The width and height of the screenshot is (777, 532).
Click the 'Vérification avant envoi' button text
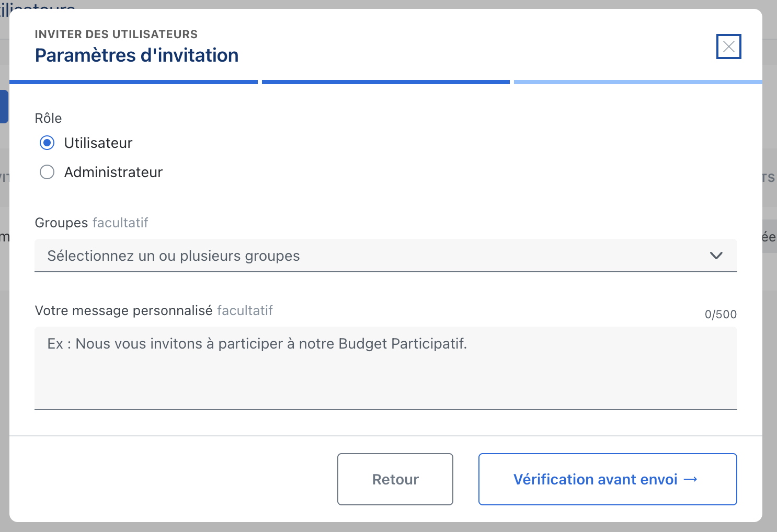[595, 480]
